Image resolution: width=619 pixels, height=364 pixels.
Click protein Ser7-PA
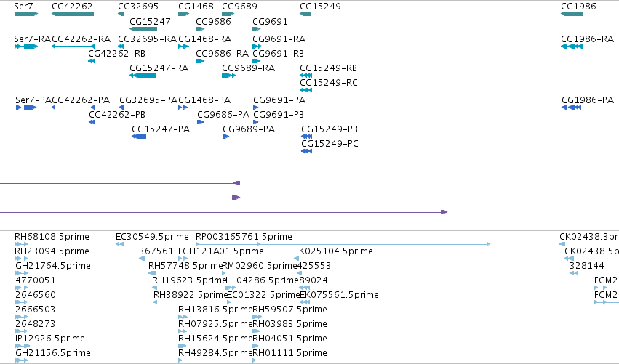26,108
